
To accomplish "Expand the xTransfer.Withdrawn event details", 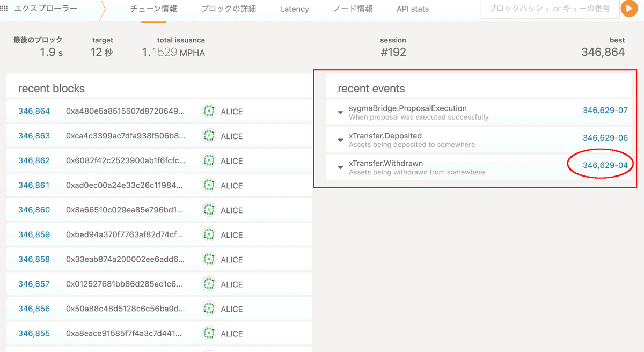I will tap(340, 167).
